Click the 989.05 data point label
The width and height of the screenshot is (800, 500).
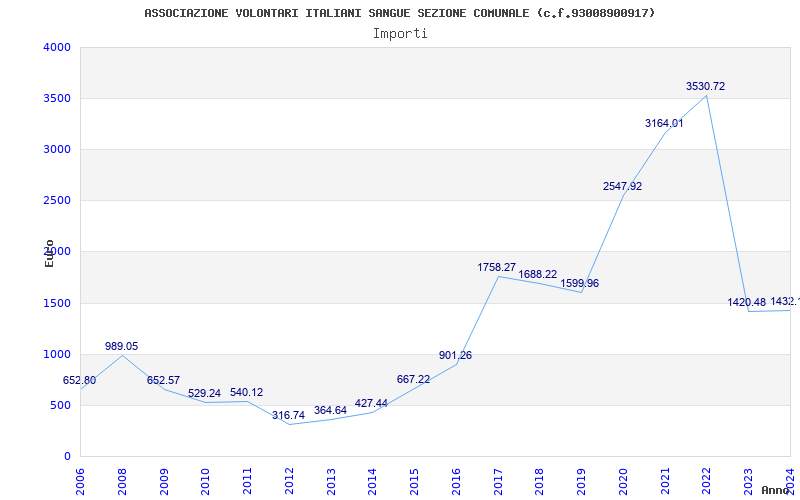[121, 347]
